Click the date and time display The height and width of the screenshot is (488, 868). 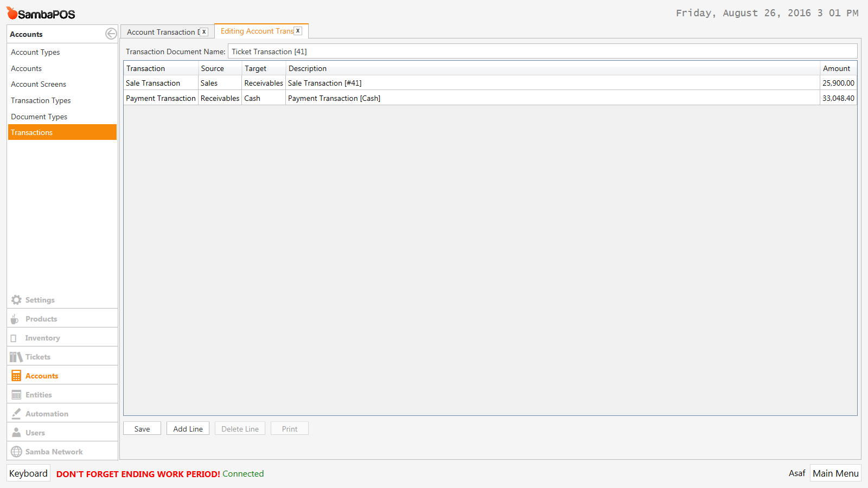pos(767,13)
